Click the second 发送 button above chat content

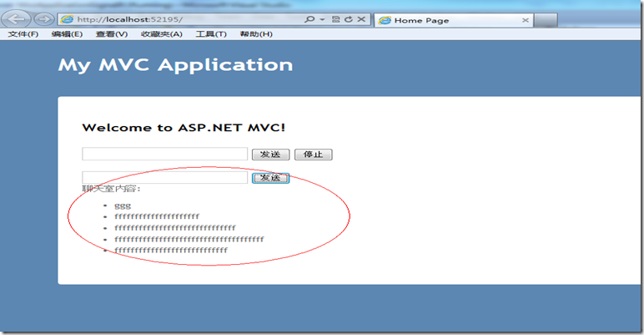270,178
